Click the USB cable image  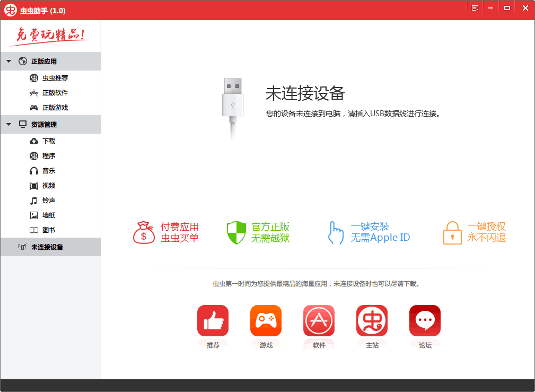(x=233, y=109)
